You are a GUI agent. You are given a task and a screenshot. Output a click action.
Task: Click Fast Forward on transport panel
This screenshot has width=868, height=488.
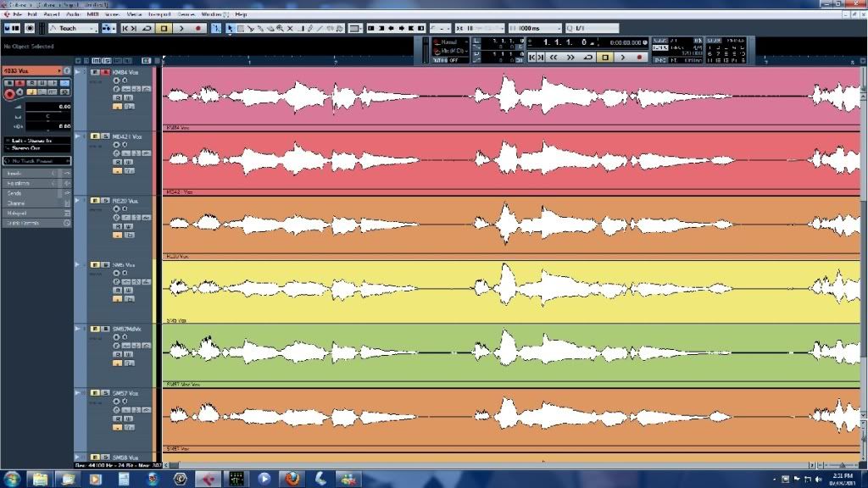click(x=570, y=57)
